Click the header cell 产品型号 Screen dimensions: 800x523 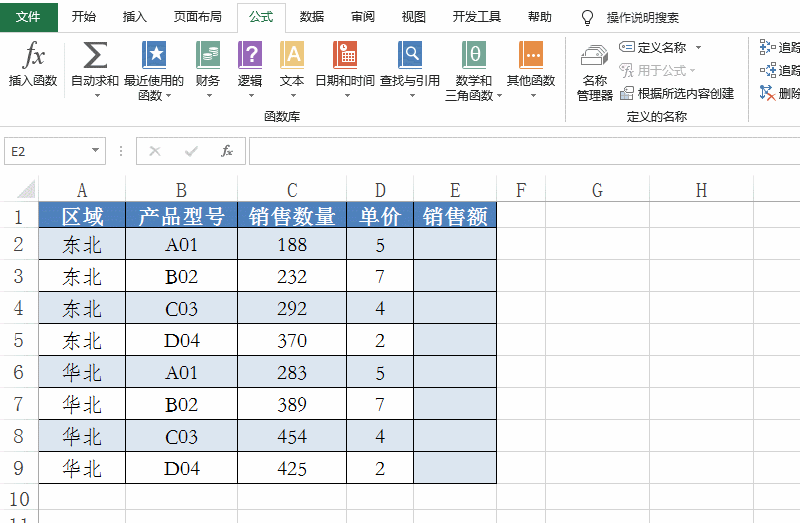[x=182, y=215]
